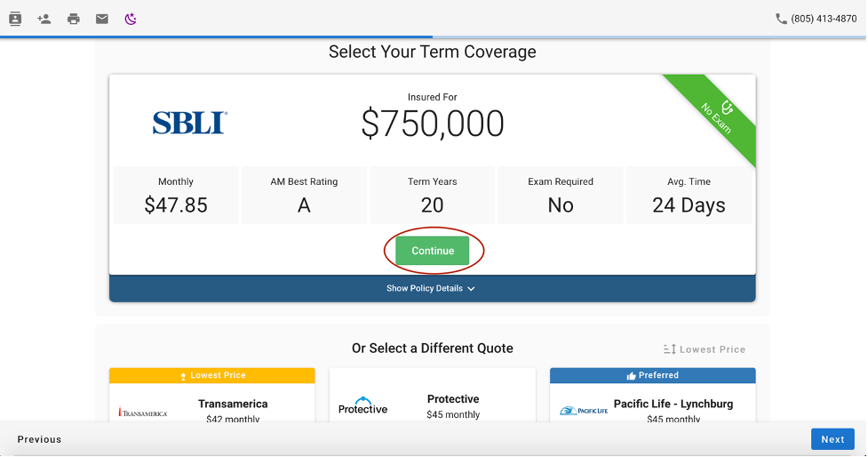Click the Pacific Life logo
The height and width of the screenshot is (457, 868).
click(584, 411)
